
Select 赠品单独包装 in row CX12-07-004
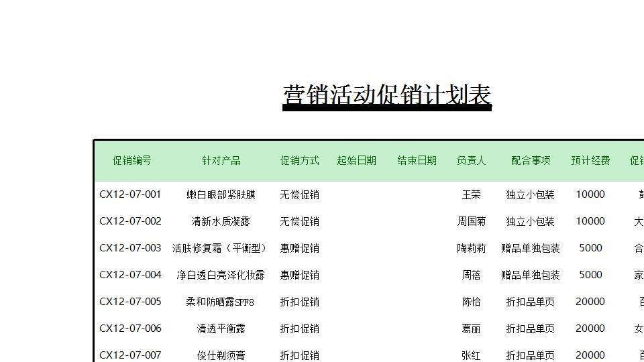click(530, 275)
